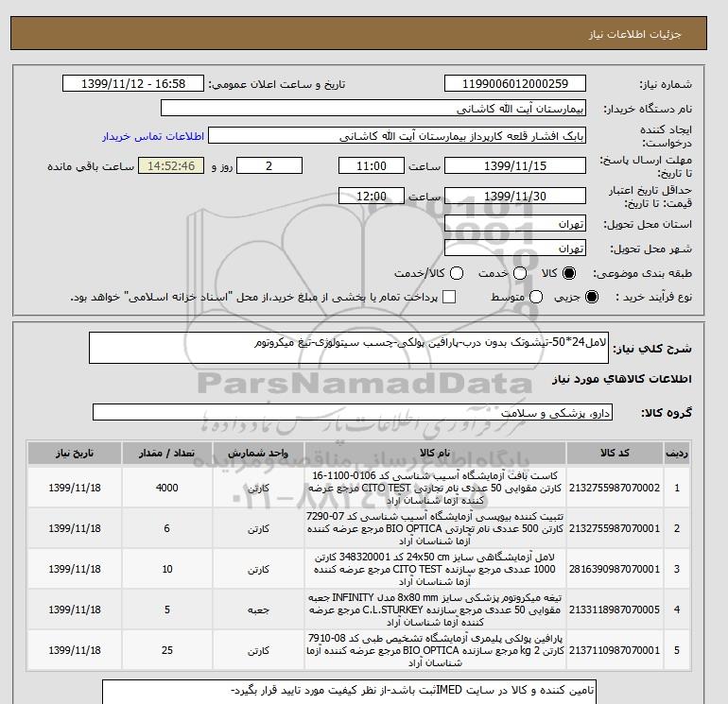This screenshot has width=728, height=704.
Task: Click the BIO OPTICA fixative item name in row 2
Action: point(435,528)
